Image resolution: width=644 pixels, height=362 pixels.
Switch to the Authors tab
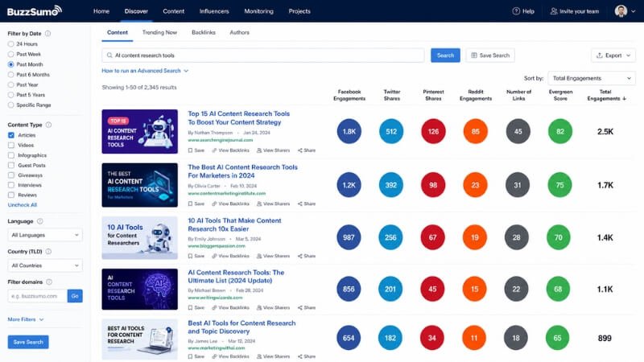[x=239, y=32]
